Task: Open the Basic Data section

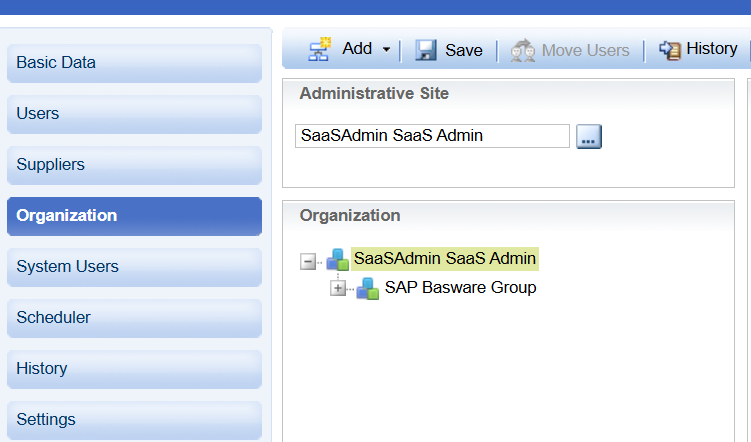Action: 134,62
